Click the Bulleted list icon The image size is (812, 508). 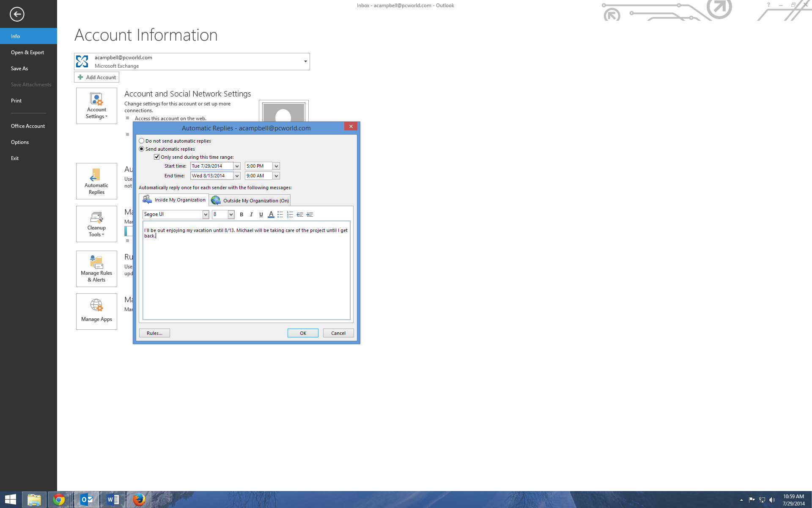(x=280, y=214)
